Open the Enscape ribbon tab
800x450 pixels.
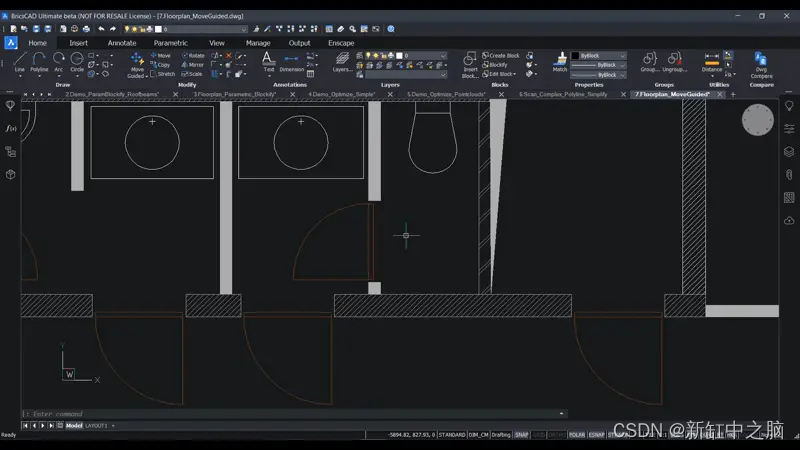tap(341, 43)
